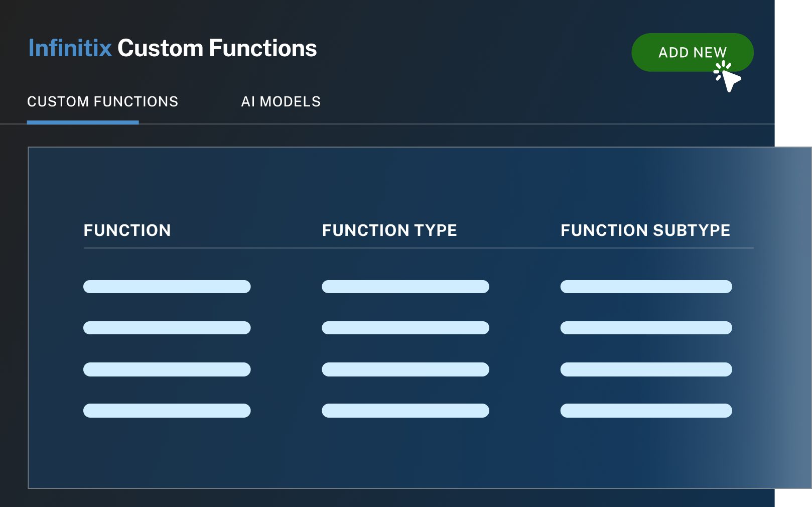
Task: Sort by FUNCTION SUBTYPE column header
Action: point(645,230)
